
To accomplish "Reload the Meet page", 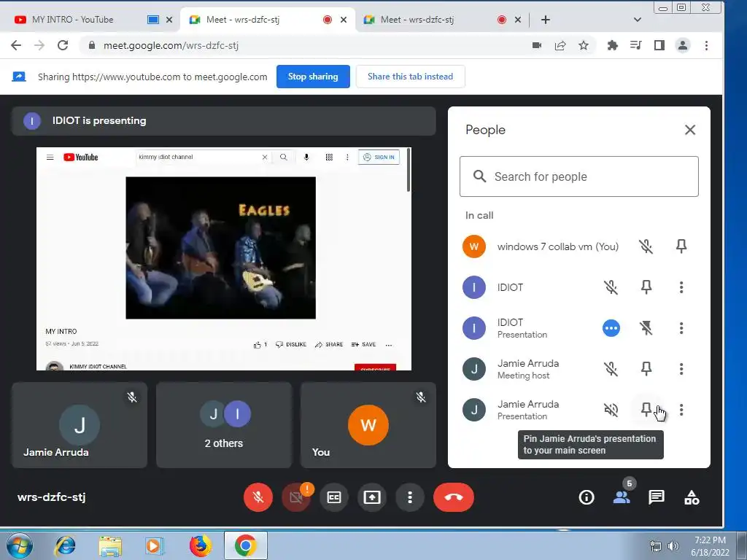I will [x=63, y=45].
